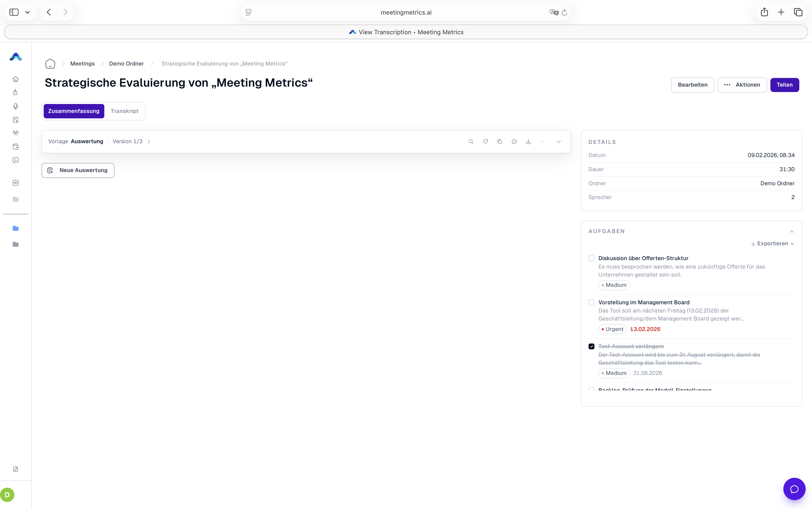Select the light gray folder in sidebar
This screenshot has width=812, height=509.
coord(16,199)
